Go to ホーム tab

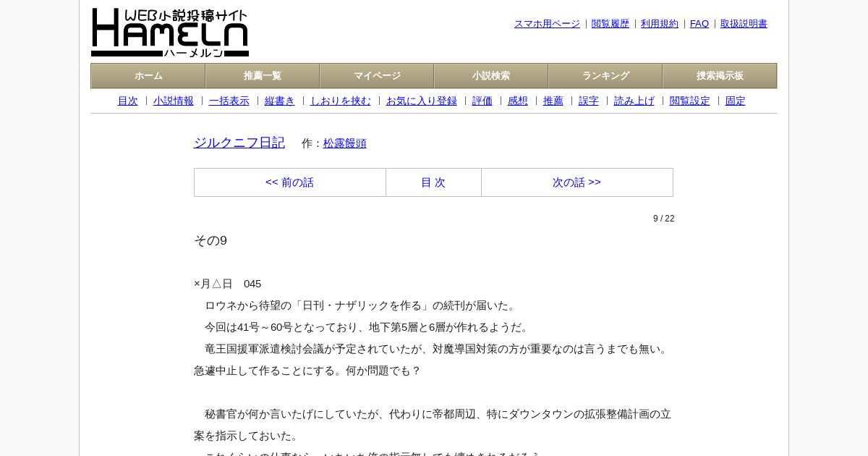(x=148, y=76)
